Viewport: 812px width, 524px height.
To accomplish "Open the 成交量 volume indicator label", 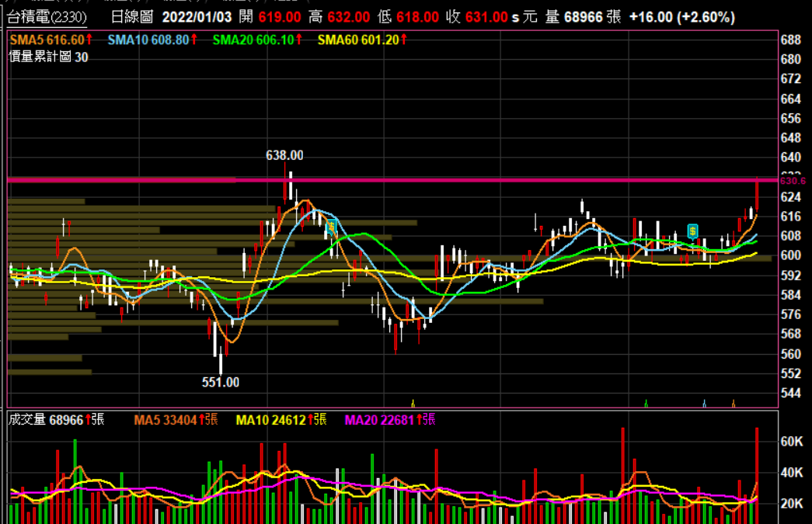I will pyautogui.click(x=56, y=420).
